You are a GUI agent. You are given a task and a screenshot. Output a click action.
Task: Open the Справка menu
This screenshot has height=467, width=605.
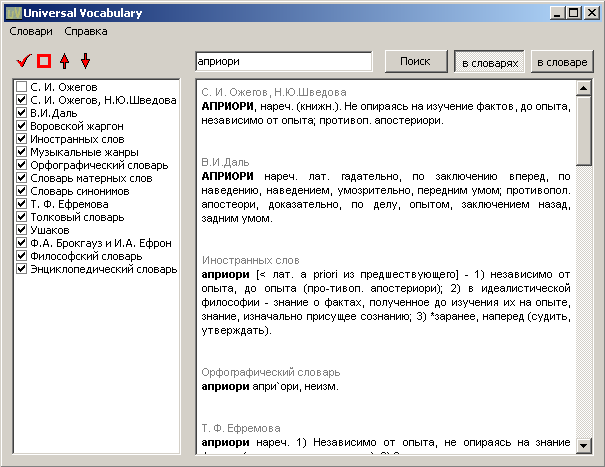86,32
